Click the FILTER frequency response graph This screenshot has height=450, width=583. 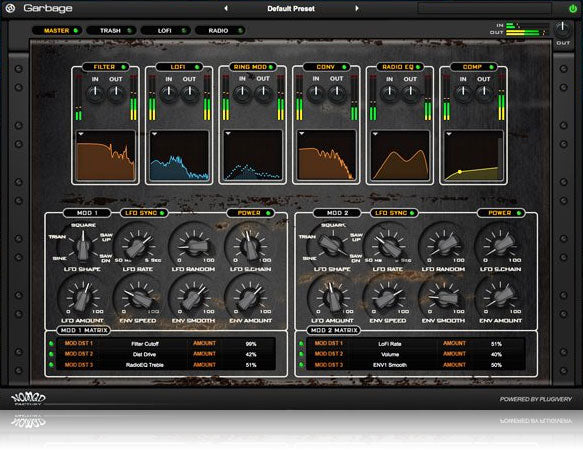[106, 155]
